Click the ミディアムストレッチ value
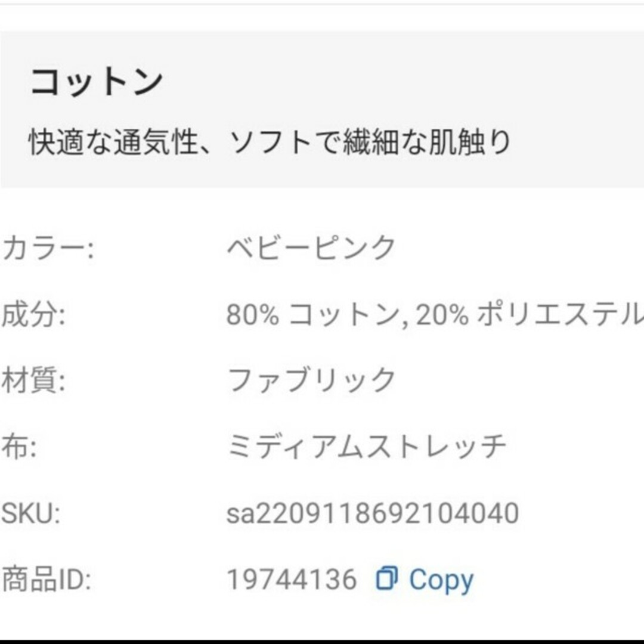644x644 pixels. click(367, 447)
